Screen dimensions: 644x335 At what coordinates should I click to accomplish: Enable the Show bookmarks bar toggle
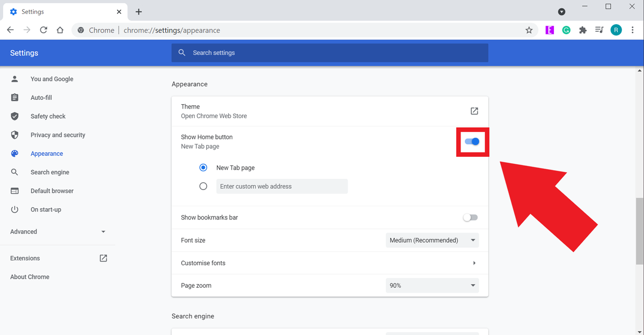pyautogui.click(x=470, y=217)
